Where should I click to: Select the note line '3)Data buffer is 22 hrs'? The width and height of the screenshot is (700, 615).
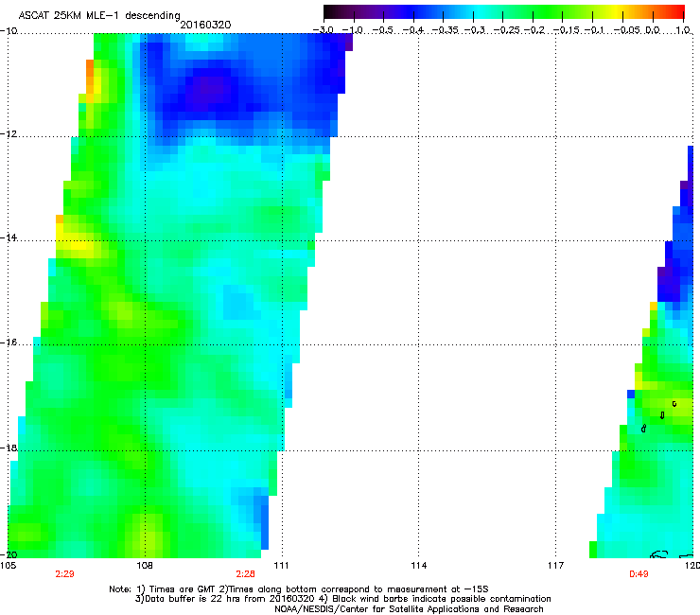click(x=342, y=599)
